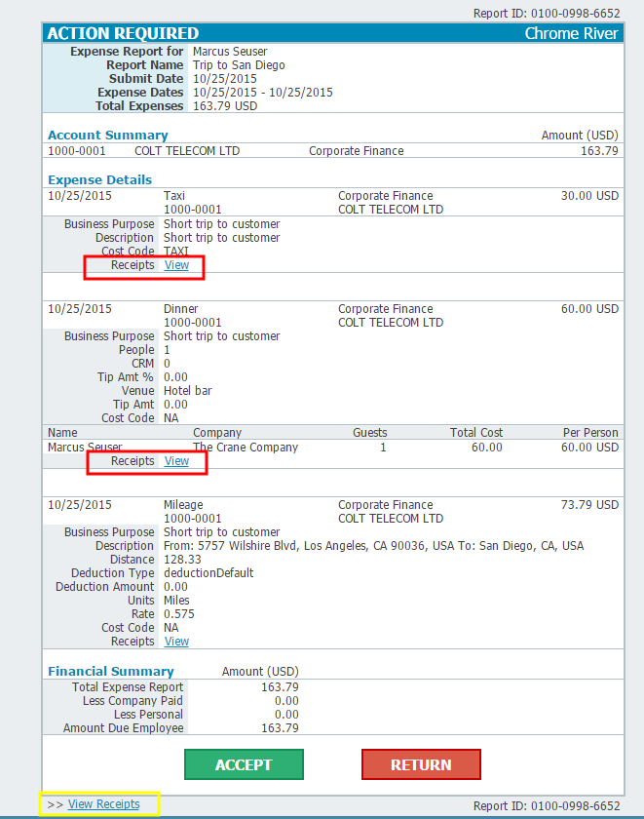Click the 'Taxi' expense type label

pos(174,196)
